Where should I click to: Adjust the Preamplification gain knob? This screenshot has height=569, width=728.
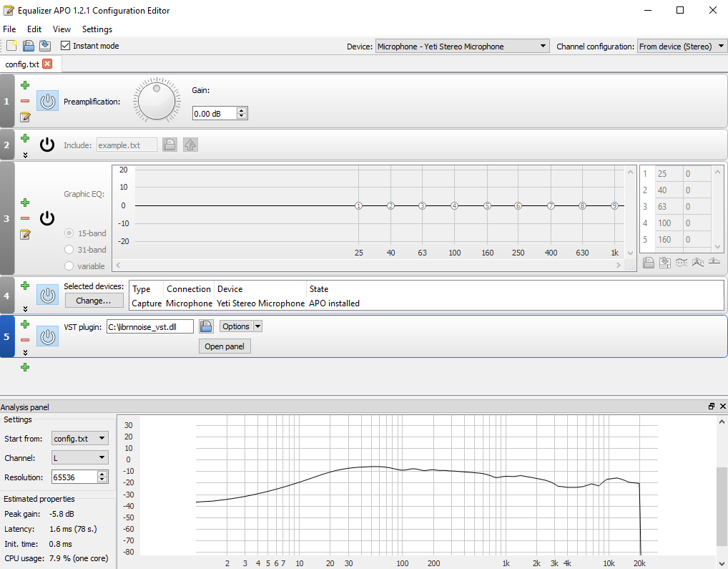[x=156, y=100]
